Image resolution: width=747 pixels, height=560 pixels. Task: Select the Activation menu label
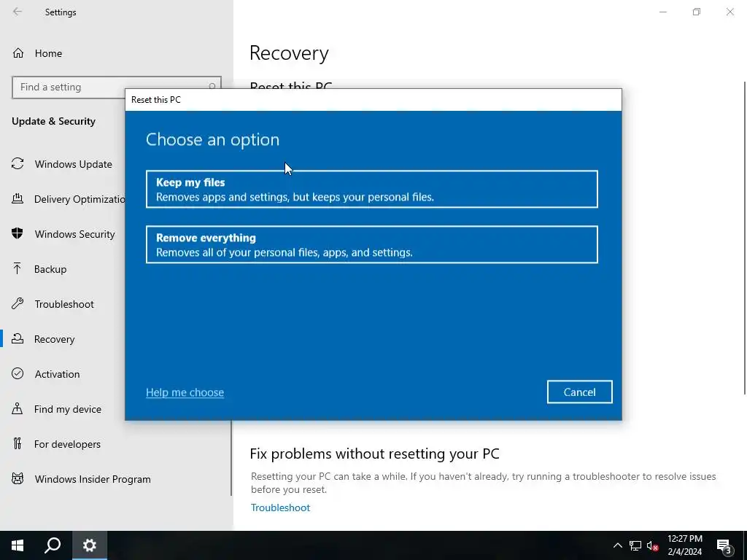[57, 374]
